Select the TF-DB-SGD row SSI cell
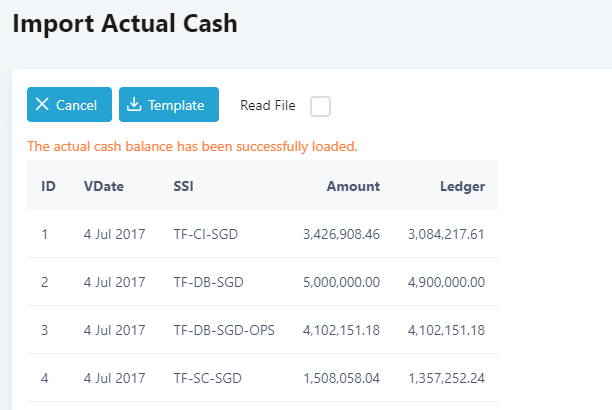 coord(210,282)
